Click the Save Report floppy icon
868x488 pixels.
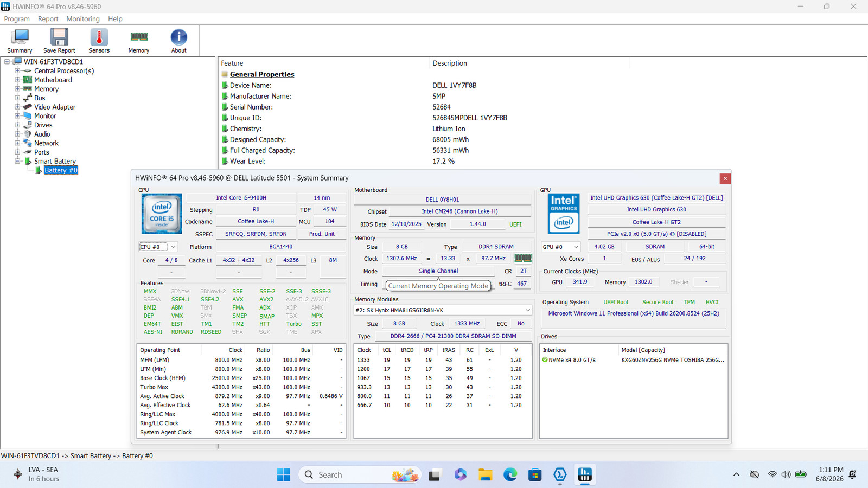point(59,41)
